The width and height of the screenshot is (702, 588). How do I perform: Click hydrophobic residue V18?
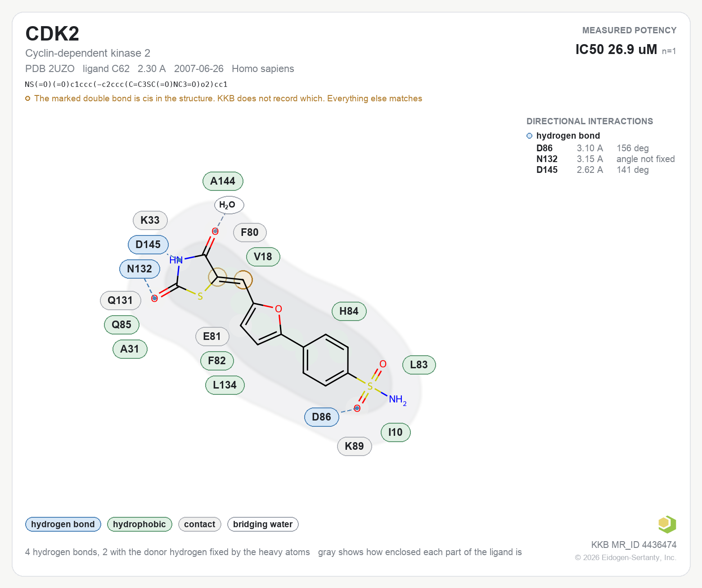pos(263,257)
